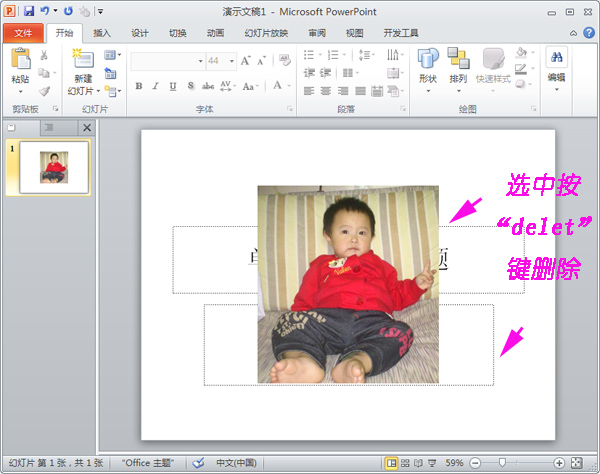Center align text

(326, 91)
